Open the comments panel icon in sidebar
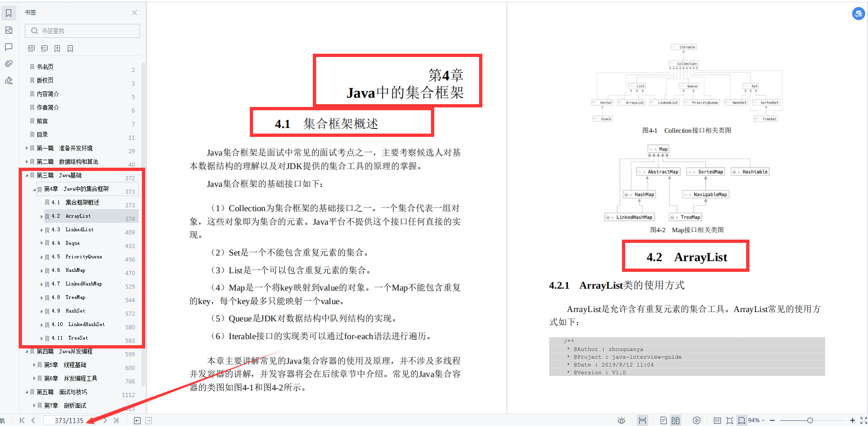Image resolution: width=868 pixels, height=426 pixels. pyautogui.click(x=8, y=47)
